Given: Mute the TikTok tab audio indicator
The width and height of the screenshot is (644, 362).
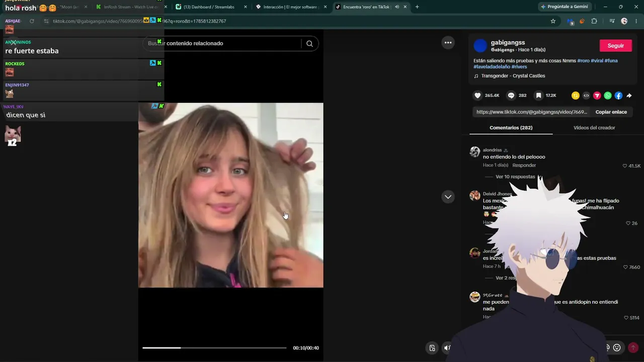Looking at the screenshot, I should 397,7.
